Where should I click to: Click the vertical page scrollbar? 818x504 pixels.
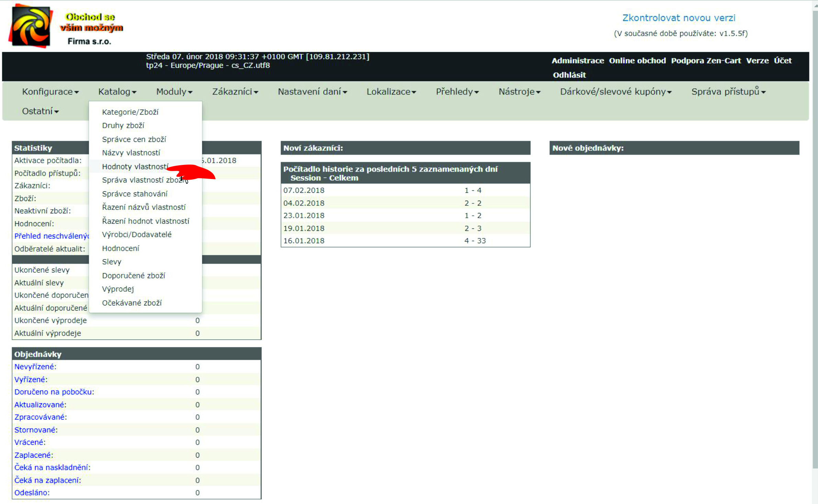(x=815, y=240)
